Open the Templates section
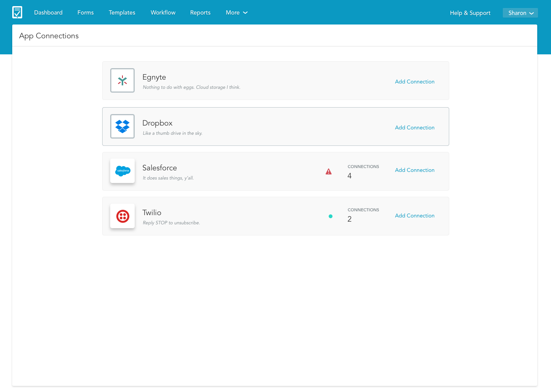 tap(122, 13)
